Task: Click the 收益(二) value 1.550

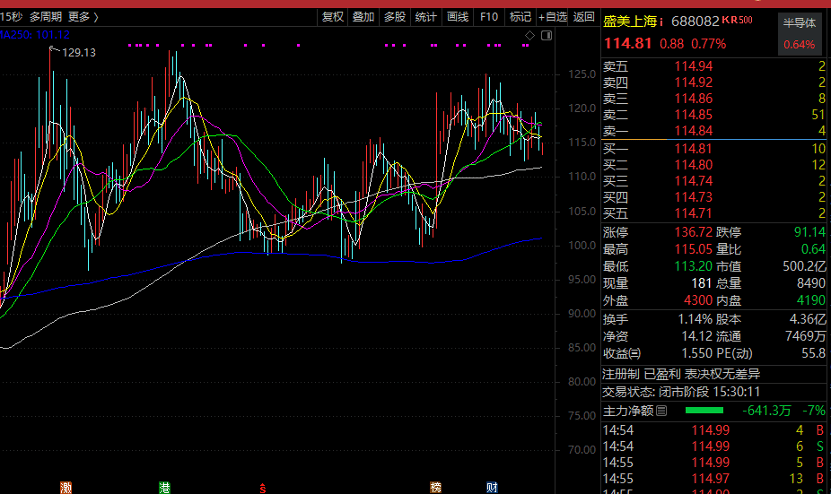Action: pos(697,353)
